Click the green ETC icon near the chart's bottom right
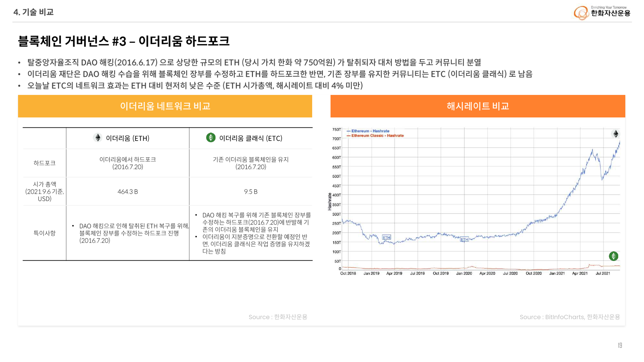 pyautogui.click(x=613, y=256)
